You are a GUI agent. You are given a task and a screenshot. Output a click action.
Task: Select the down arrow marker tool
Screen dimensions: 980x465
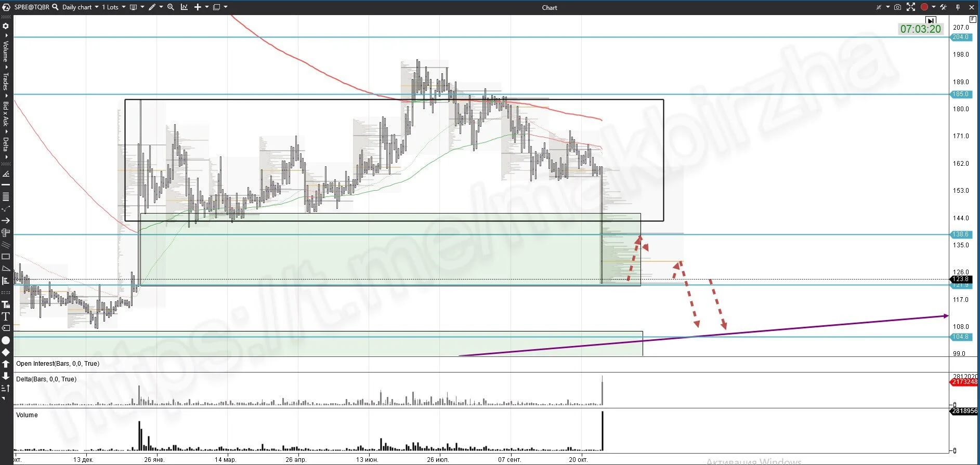point(6,376)
